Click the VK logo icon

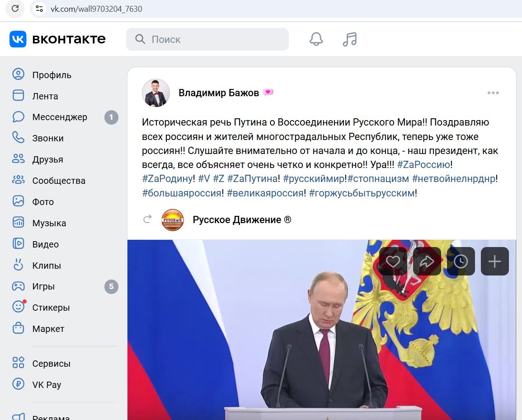tap(18, 39)
